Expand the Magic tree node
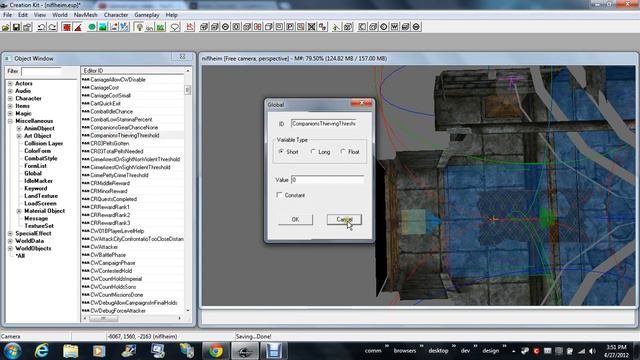Image resolution: width=640 pixels, height=360 pixels. (x=10, y=113)
